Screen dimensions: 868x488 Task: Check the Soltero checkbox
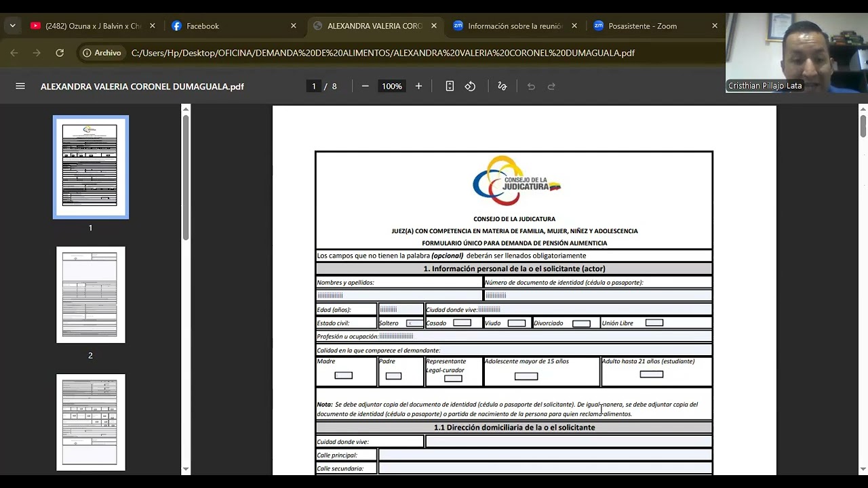(x=414, y=323)
